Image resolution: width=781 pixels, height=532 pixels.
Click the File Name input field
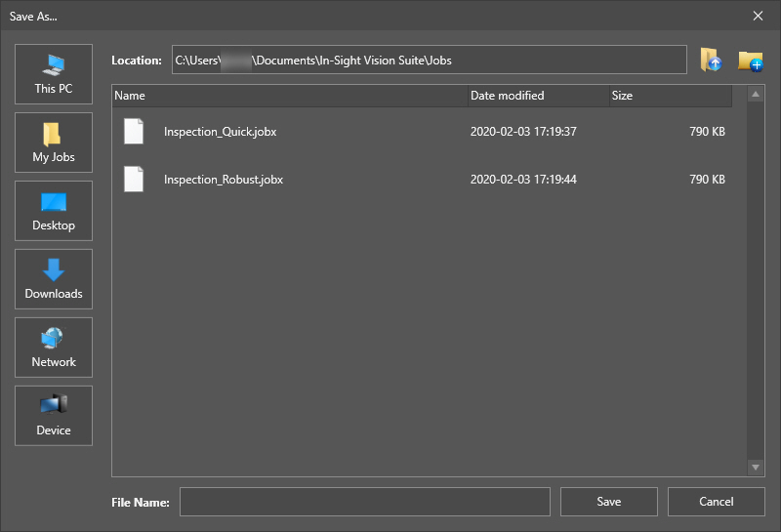(365, 502)
